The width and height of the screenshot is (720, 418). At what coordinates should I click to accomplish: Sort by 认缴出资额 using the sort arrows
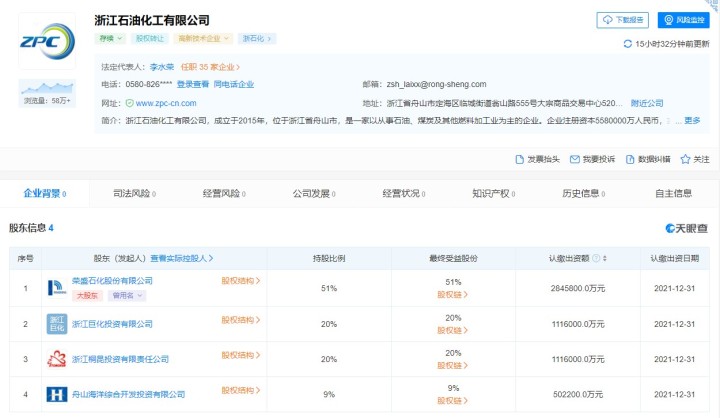coord(605,259)
